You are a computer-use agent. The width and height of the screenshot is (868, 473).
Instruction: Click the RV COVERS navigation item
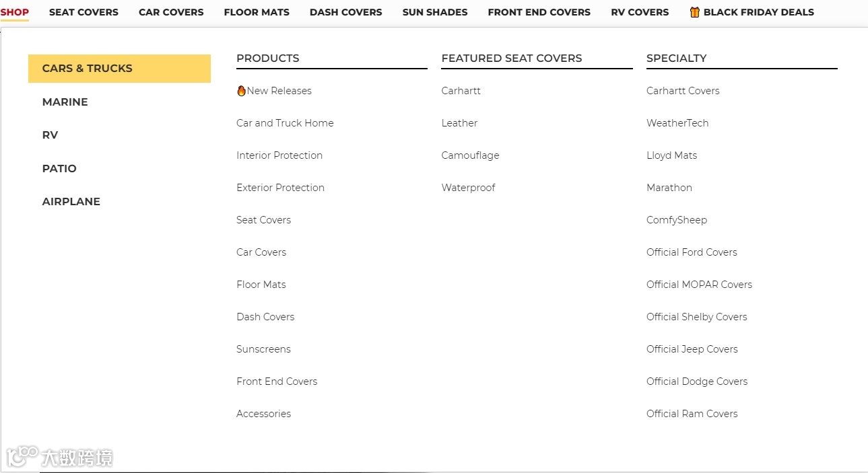click(x=640, y=12)
